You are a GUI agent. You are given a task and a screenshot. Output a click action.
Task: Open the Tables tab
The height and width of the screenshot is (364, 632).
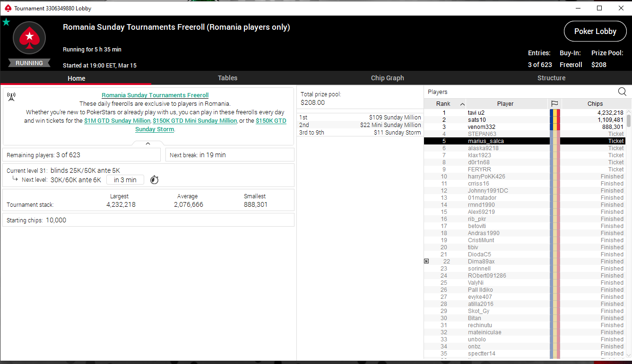pyautogui.click(x=227, y=78)
